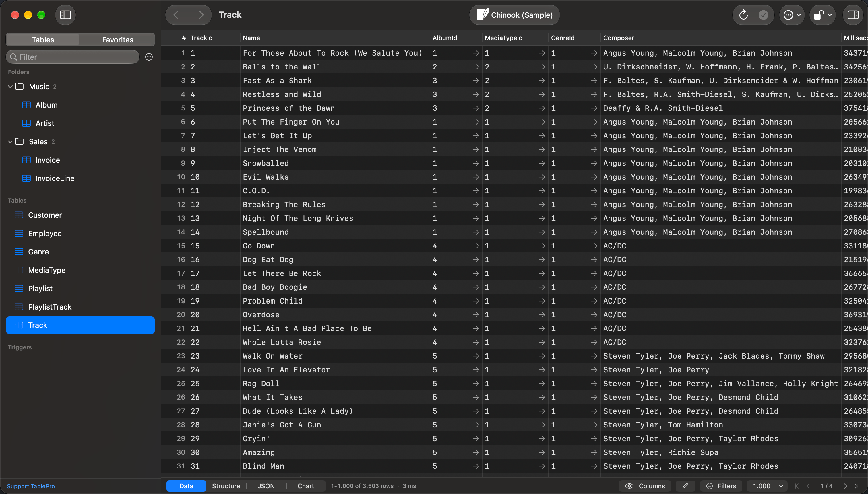This screenshot has height=494, width=868.
Task: Open the lock mode dropdown
Action: point(823,15)
